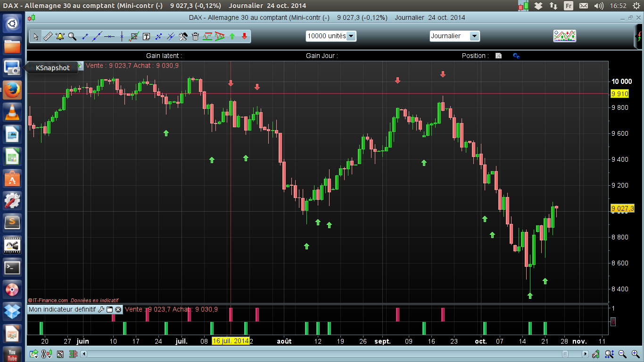Click the indicators chart button
The image size is (644, 362).
[564, 36]
